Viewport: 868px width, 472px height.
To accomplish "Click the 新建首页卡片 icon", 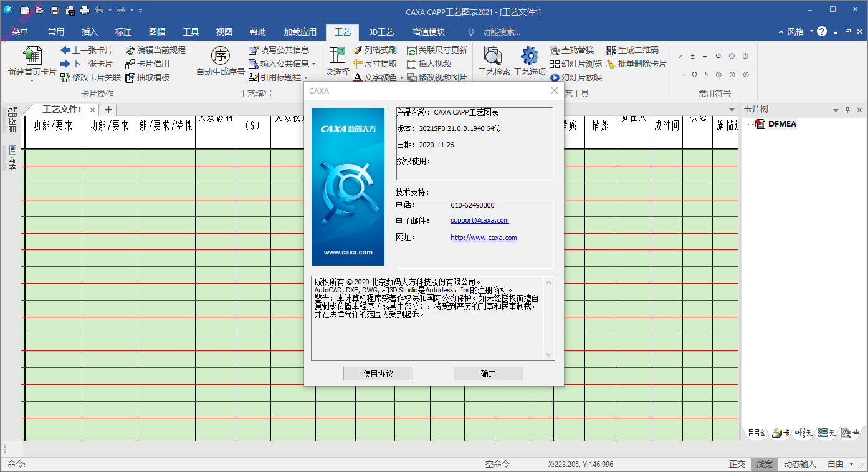I will tap(32, 56).
